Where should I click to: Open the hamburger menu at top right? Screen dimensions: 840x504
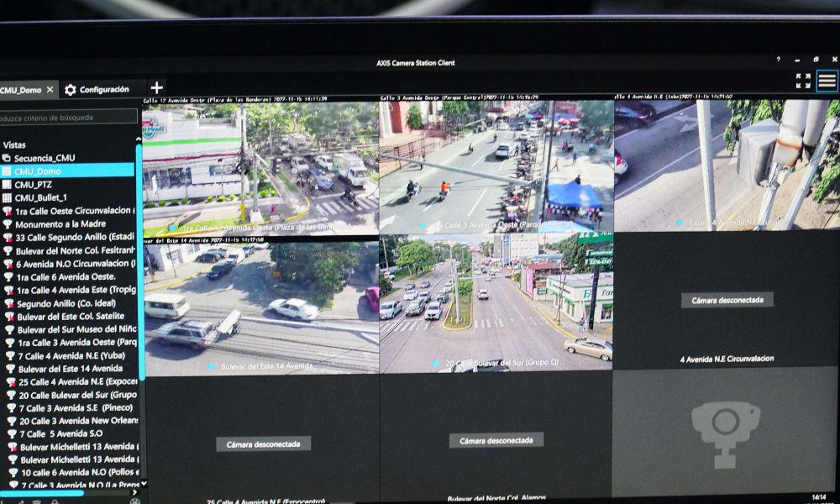tap(827, 81)
